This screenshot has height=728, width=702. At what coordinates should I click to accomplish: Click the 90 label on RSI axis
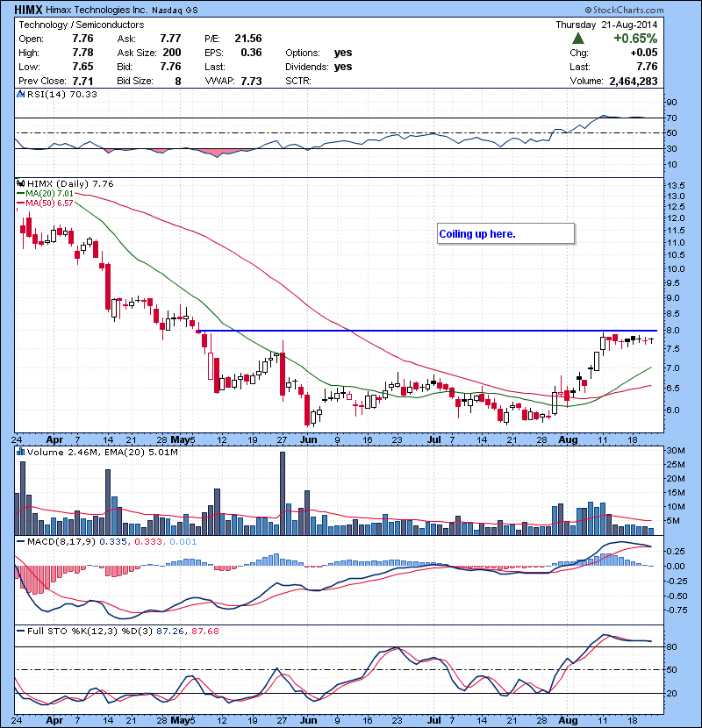click(672, 103)
